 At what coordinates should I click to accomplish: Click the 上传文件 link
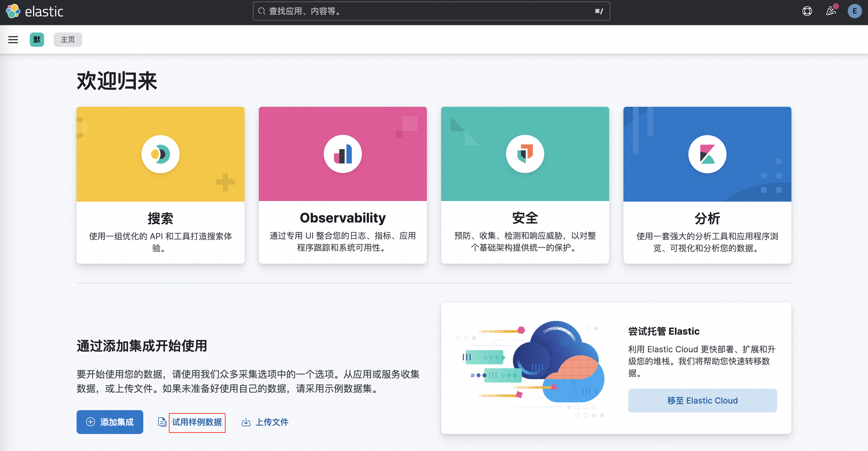click(x=272, y=422)
